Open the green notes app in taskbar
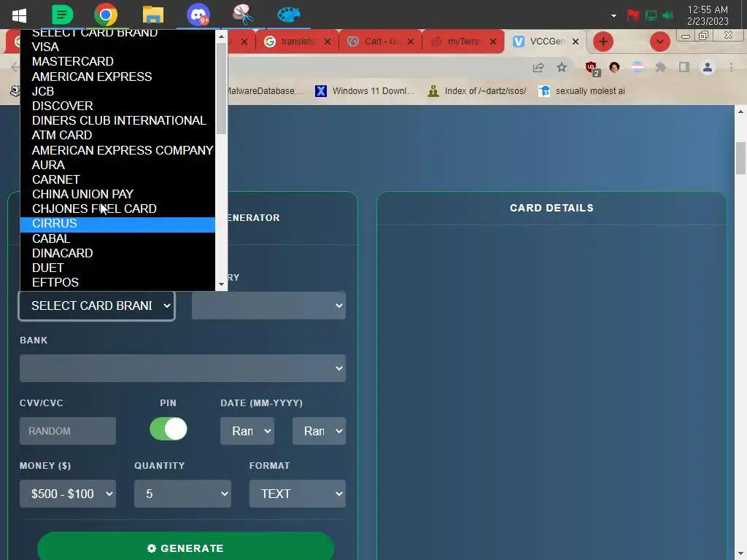The height and width of the screenshot is (560, 747). tap(62, 15)
